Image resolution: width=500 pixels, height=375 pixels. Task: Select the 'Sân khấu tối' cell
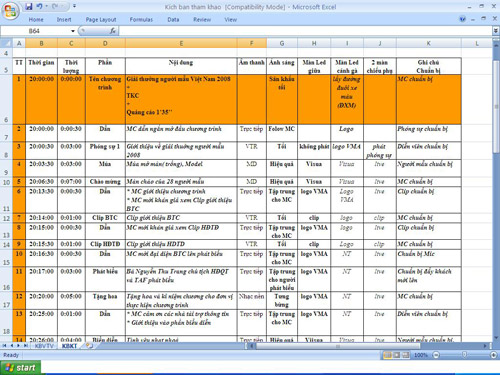(x=282, y=99)
